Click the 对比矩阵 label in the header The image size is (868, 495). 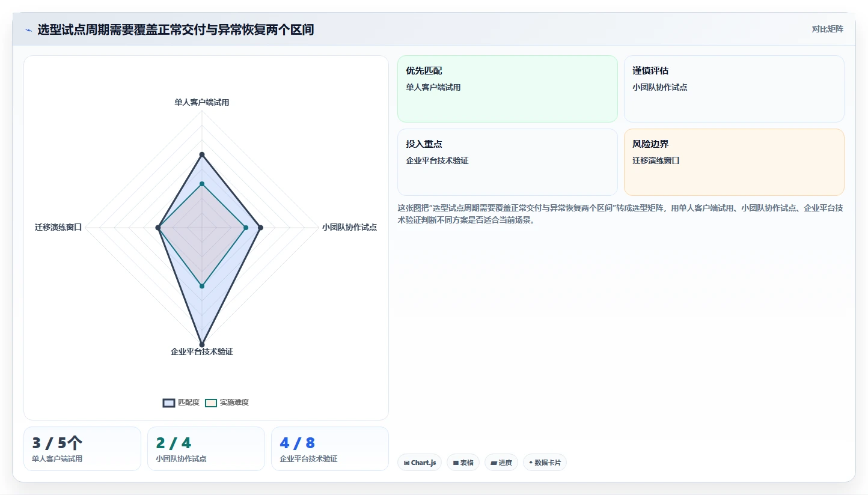(x=827, y=29)
